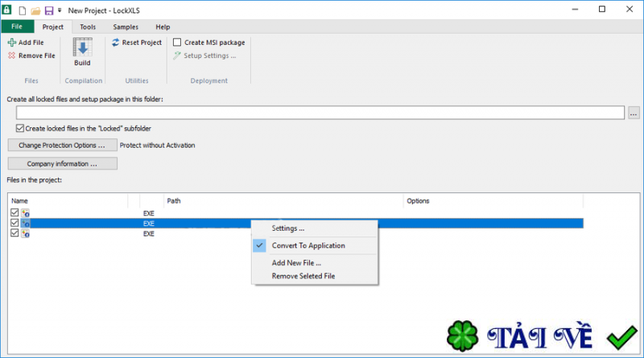Screen dimensions: 644x358
Task: Click the New document icon in quick access
Action: pos(23,10)
